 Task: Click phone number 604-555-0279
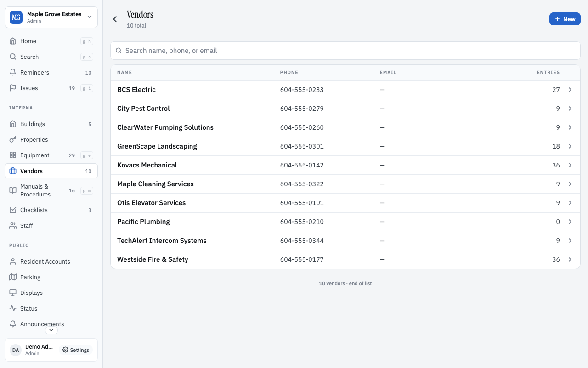[x=302, y=109]
